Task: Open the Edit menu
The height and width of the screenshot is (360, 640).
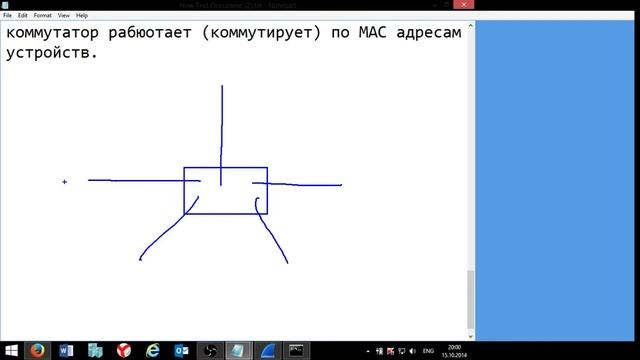Action: (x=22, y=15)
